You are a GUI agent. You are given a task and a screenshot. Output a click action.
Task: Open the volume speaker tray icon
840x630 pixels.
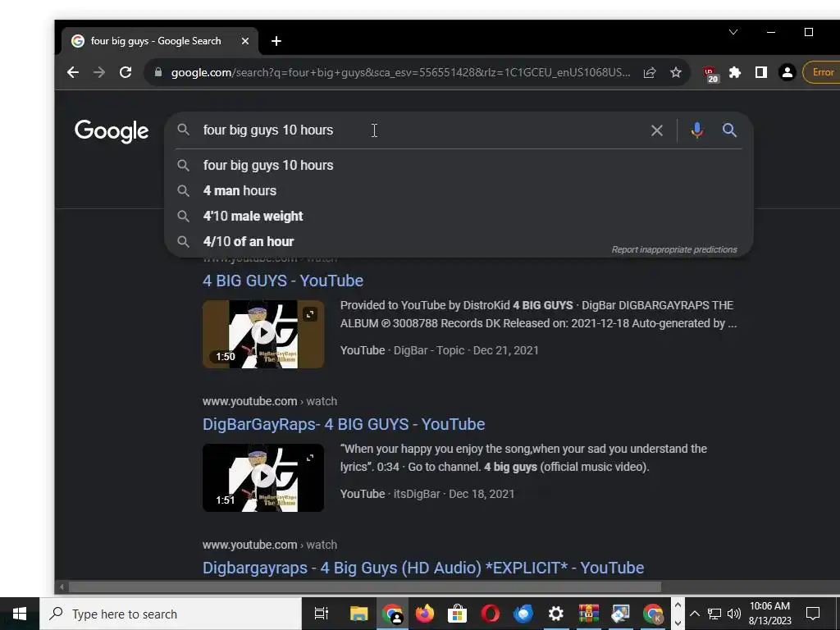tap(734, 614)
